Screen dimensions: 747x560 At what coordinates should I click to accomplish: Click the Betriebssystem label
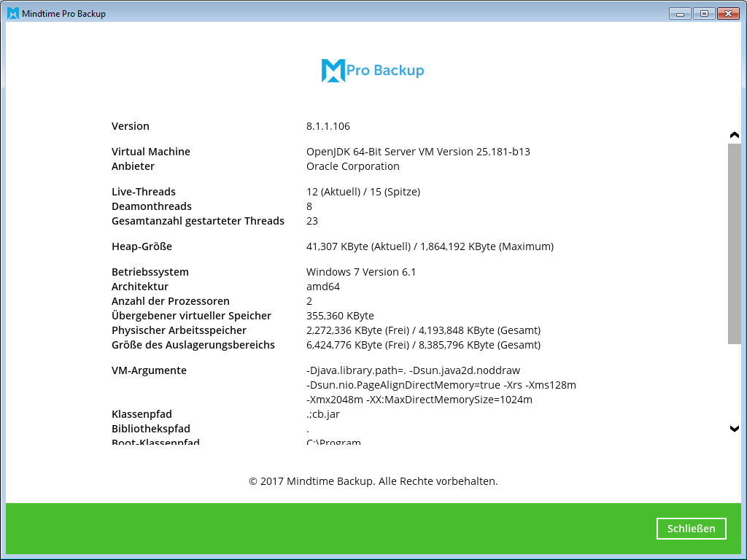(x=150, y=272)
